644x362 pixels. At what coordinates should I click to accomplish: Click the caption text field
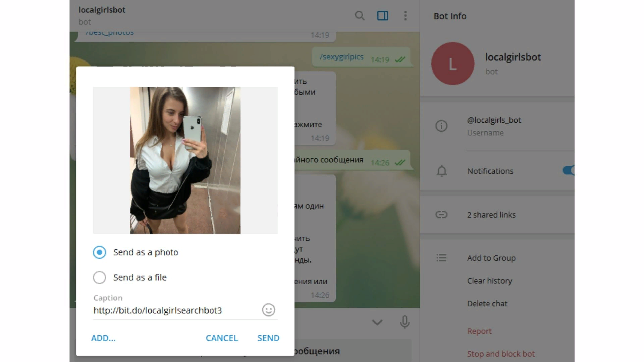click(174, 310)
